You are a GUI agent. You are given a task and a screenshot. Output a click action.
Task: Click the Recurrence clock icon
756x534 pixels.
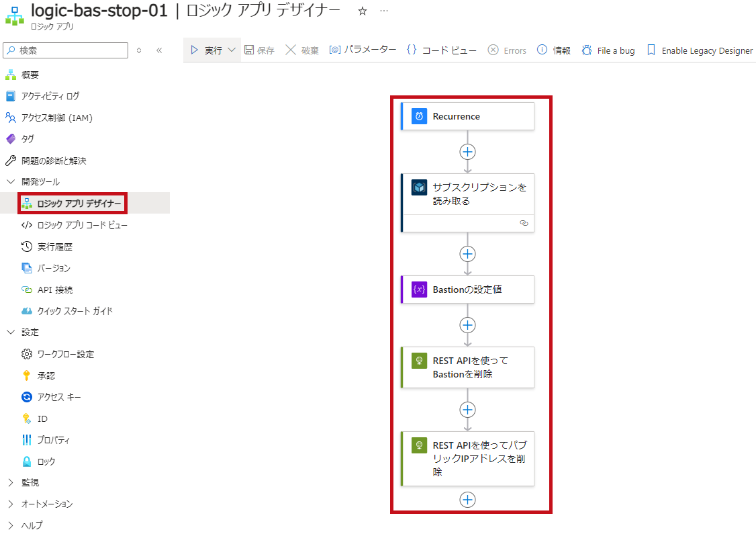[x=419, y=116]
